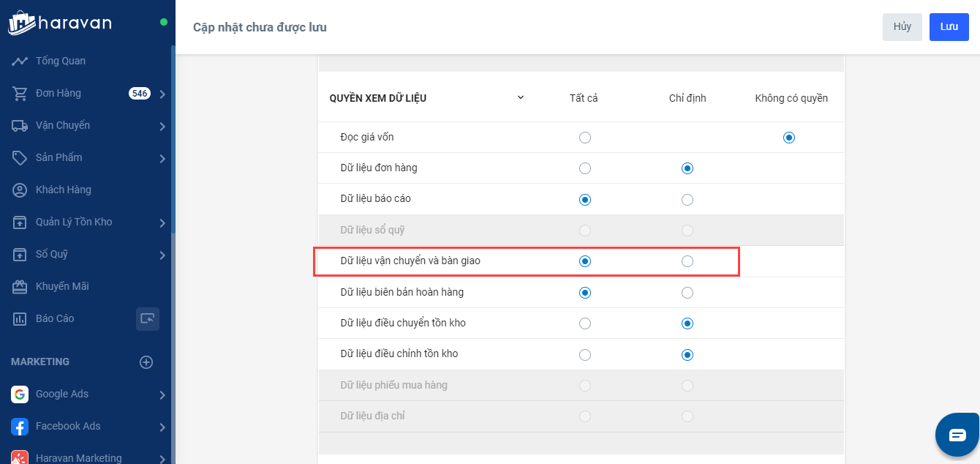Open the chat support bubble

coord(957,435)
